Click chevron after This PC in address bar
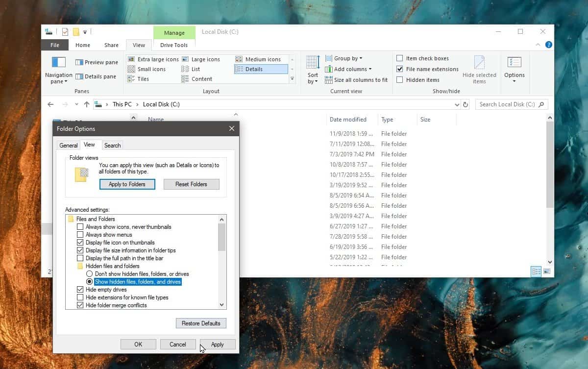588x369 pixels. coord(138,104)
